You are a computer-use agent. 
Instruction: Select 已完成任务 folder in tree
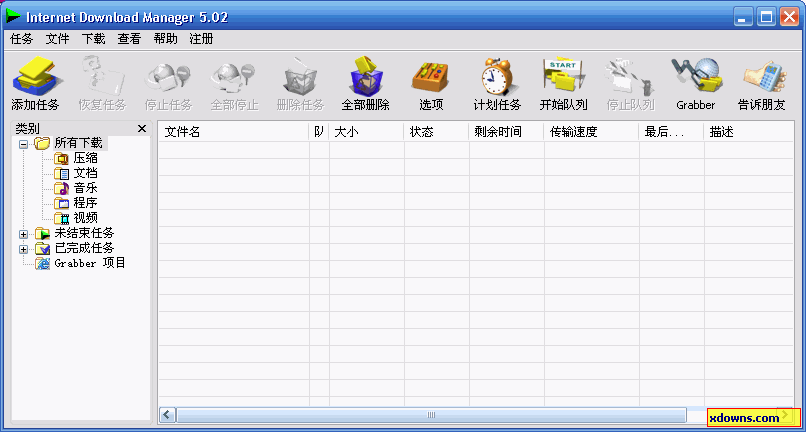click(84, 248)
